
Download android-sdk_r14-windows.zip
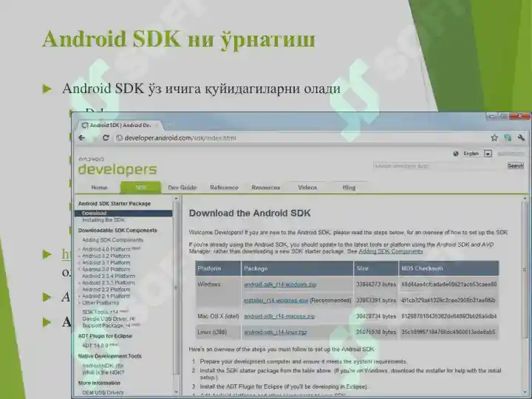pos(280,284)
